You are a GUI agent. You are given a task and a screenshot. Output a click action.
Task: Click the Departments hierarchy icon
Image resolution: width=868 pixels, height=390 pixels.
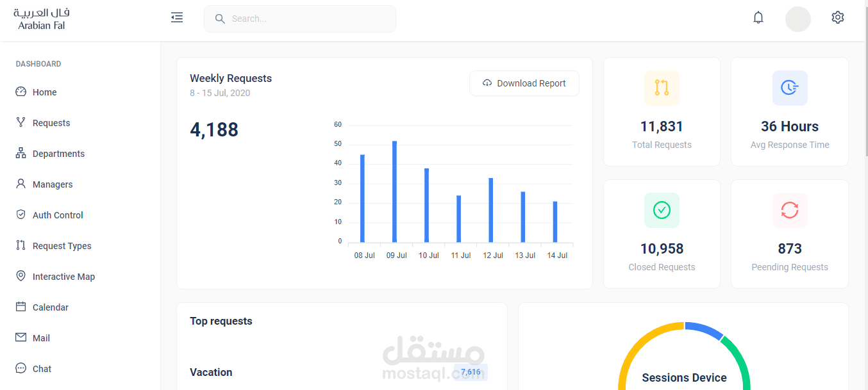tap(21, 153)
